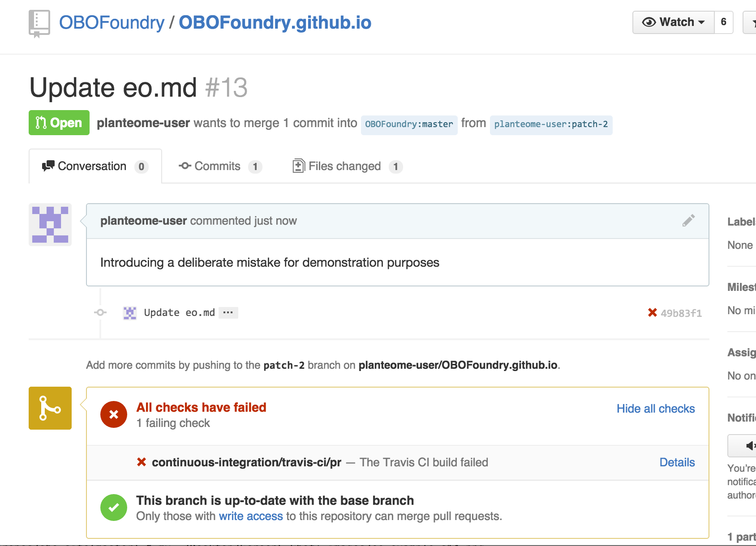Click the yellow merge branch icon
This screenshot has width=756, height=546.
tap(50, 408)
